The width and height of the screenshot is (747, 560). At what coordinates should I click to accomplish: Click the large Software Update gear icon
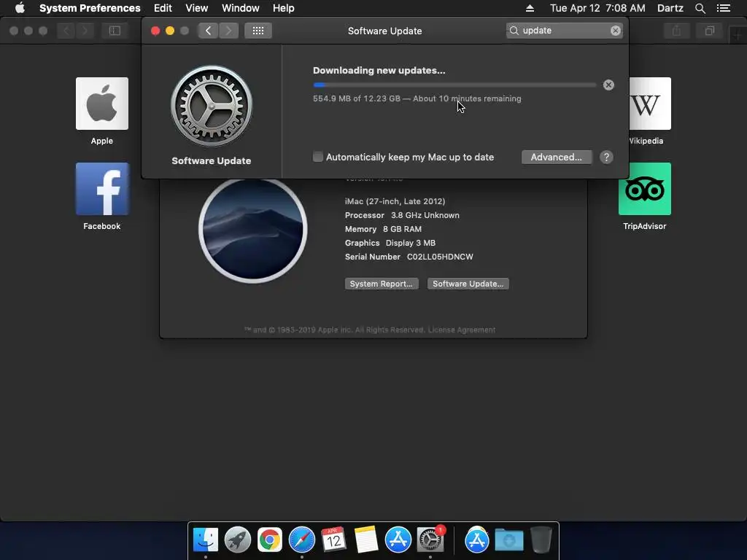[212, 106]
